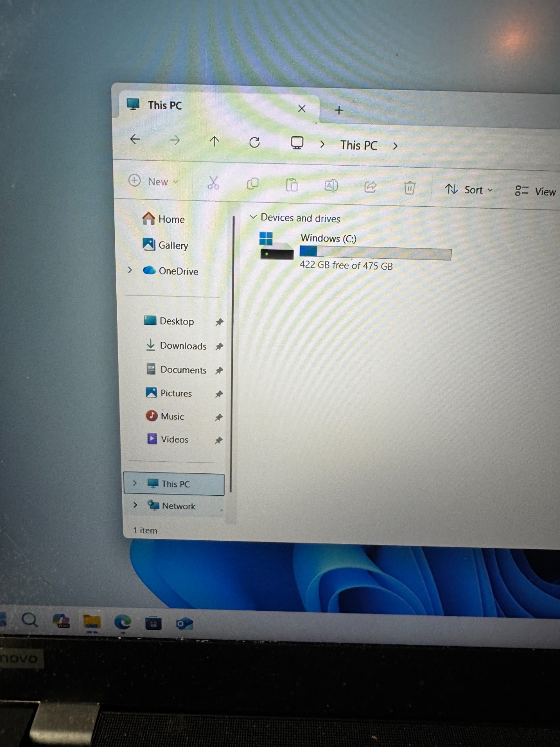The width and height of the screenshot is (560, 747).
Task: Select Network in navigation pane
Action: (174, 506)
